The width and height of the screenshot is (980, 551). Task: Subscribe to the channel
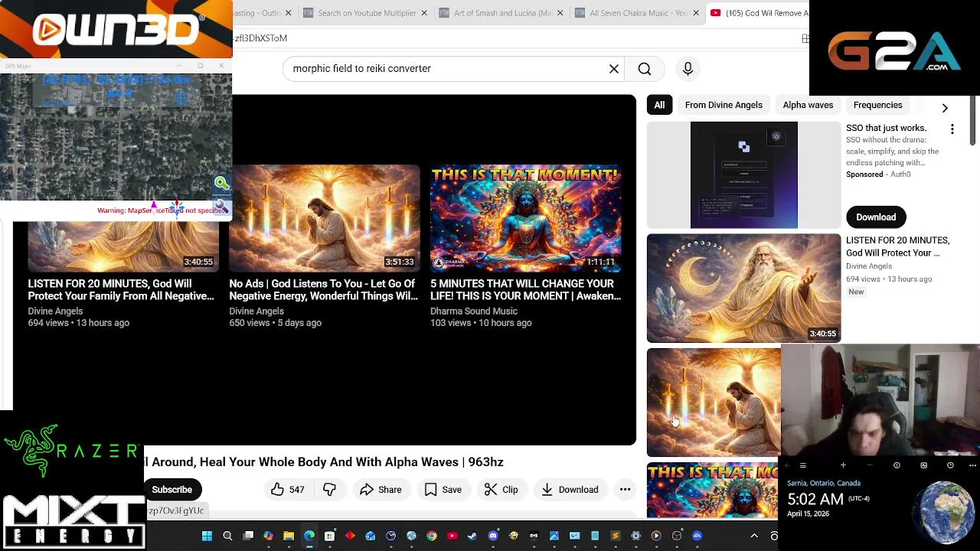click(171, 490)
